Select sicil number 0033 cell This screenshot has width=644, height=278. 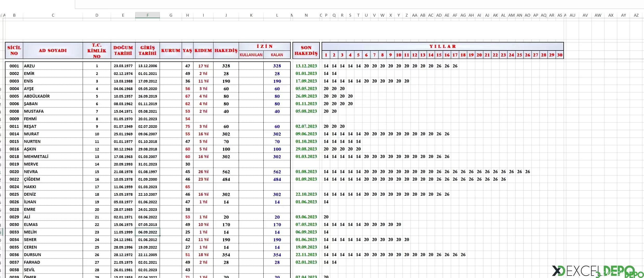click(x=14, y=232)
